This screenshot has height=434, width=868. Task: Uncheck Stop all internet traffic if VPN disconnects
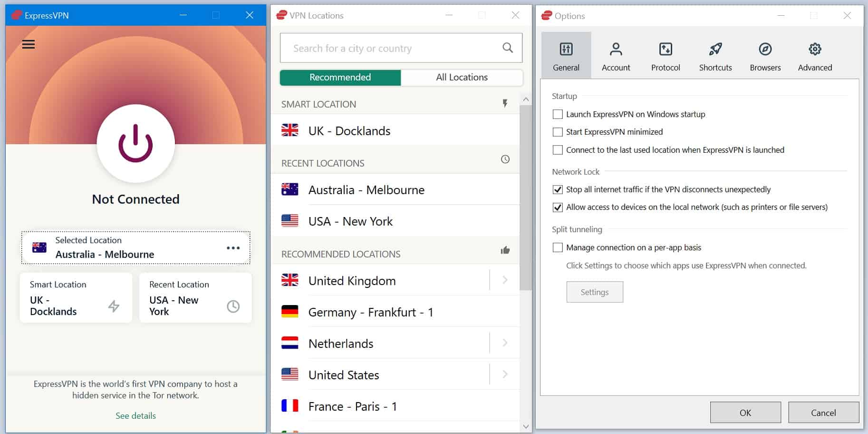(558, 189)
